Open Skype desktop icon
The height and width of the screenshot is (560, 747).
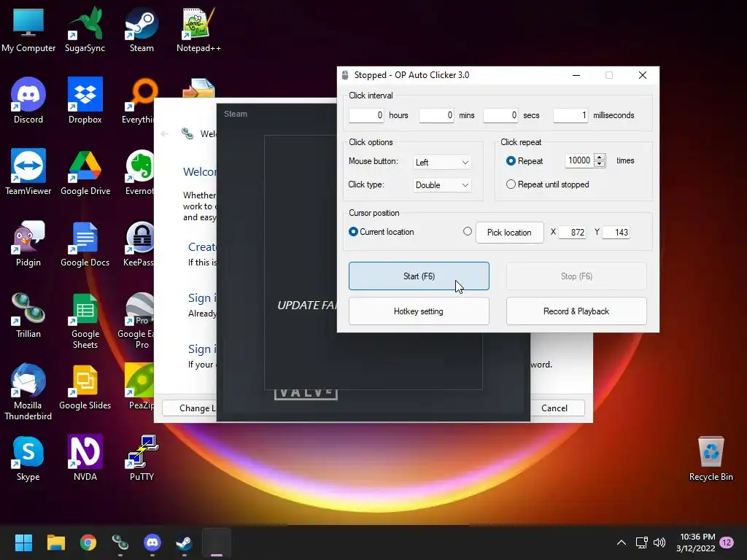click(28, 458)
